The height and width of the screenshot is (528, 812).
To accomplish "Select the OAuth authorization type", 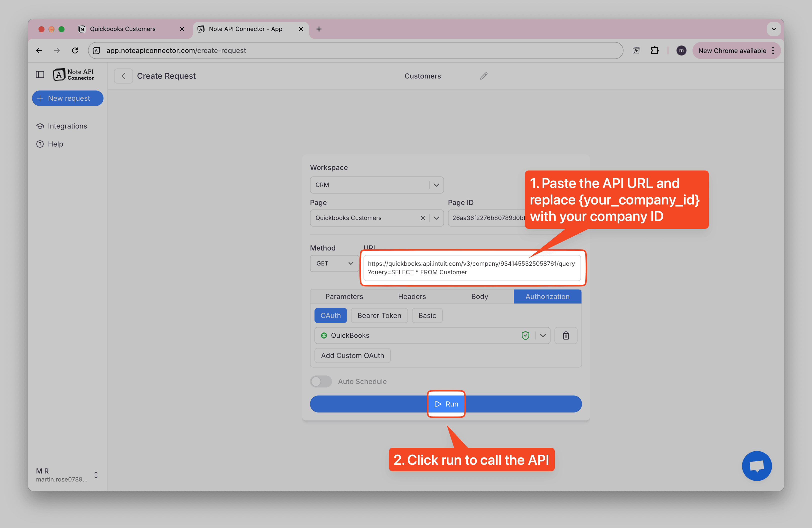I will [x=330, y=315].
